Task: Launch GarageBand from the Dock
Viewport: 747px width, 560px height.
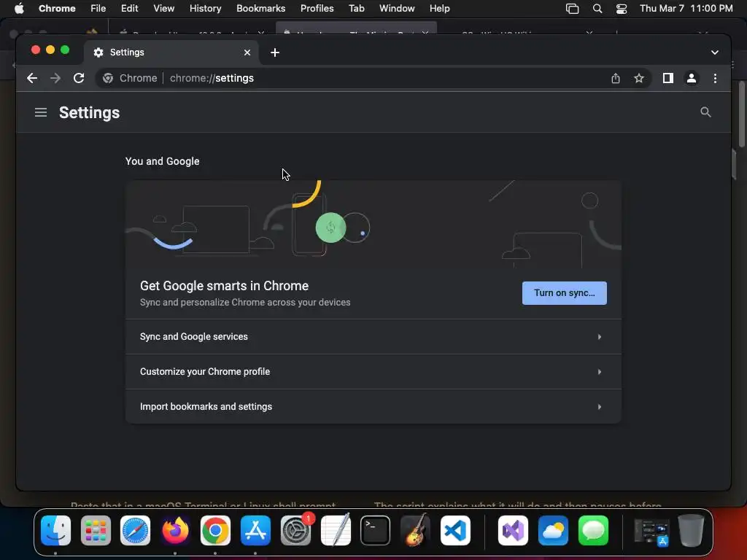Action: [x=415, y=531]
